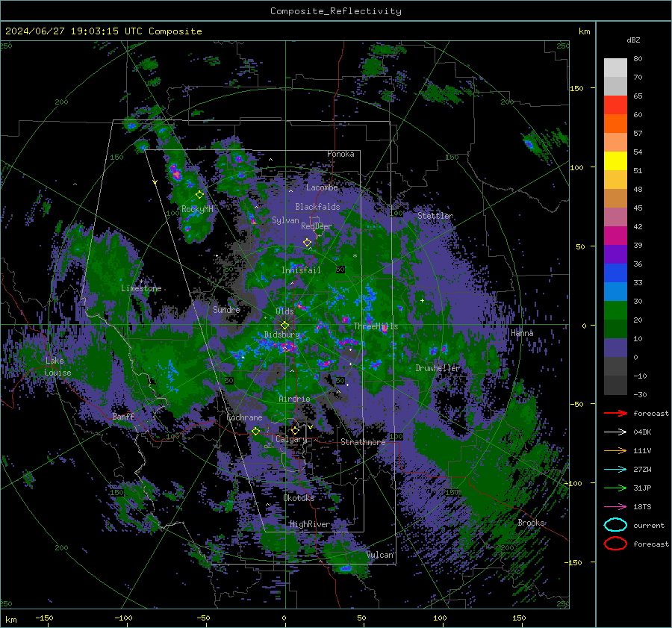Click the Innisfail city label
The height and width of the screenshot is (628, 672).
click(x=301, y=270)
